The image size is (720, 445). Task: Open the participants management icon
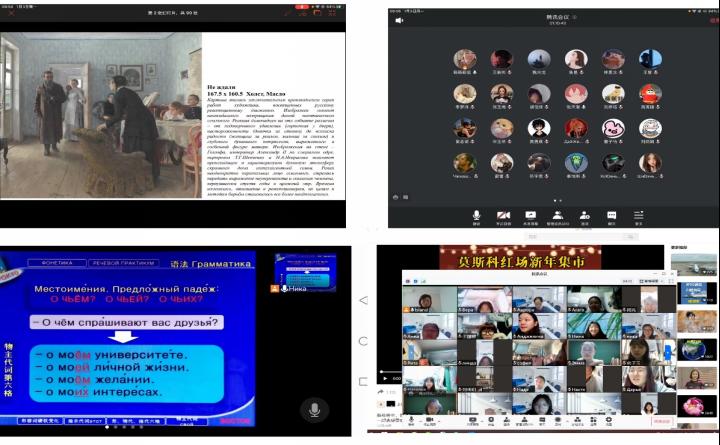coord(557,213)
